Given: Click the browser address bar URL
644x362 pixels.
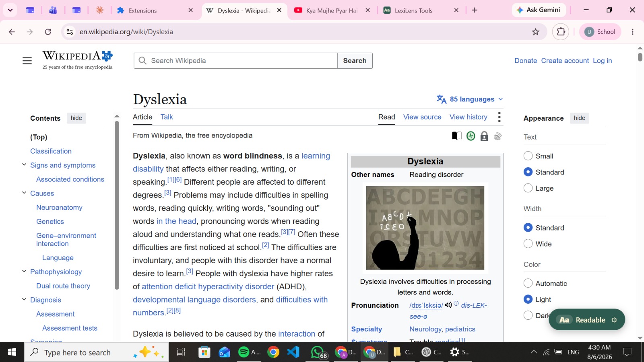Looking at the screenshot, I should (x=126, y=32).
